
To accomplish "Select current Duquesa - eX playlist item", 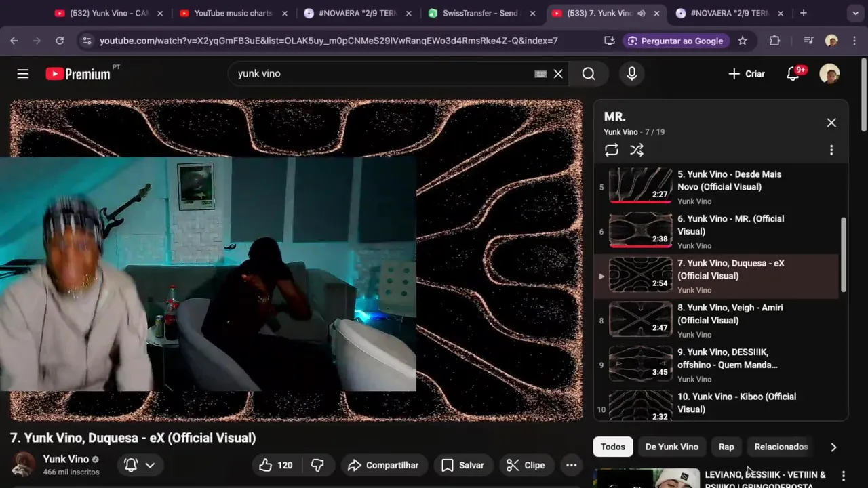I will [716, 276].
